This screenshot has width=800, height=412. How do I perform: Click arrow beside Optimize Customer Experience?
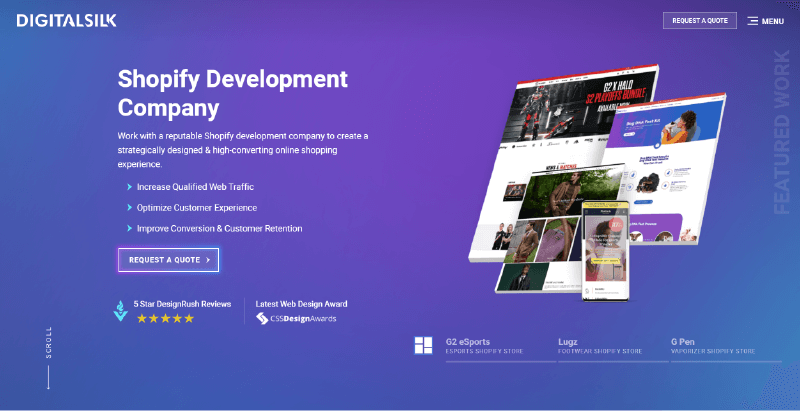[x=130, y=208]
